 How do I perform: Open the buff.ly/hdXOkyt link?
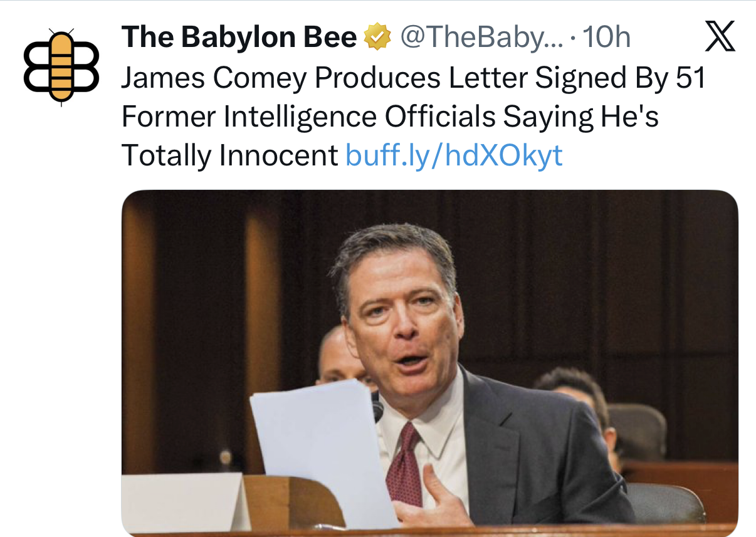point(454,155)
